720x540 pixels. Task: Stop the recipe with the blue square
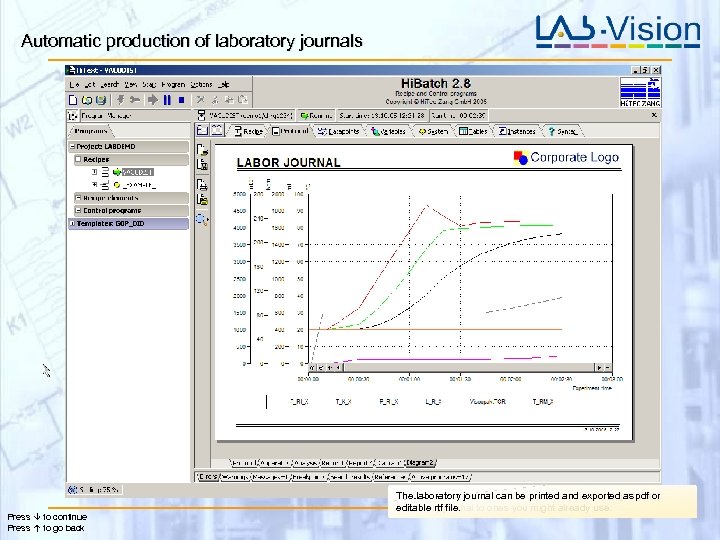coord(181,100)
